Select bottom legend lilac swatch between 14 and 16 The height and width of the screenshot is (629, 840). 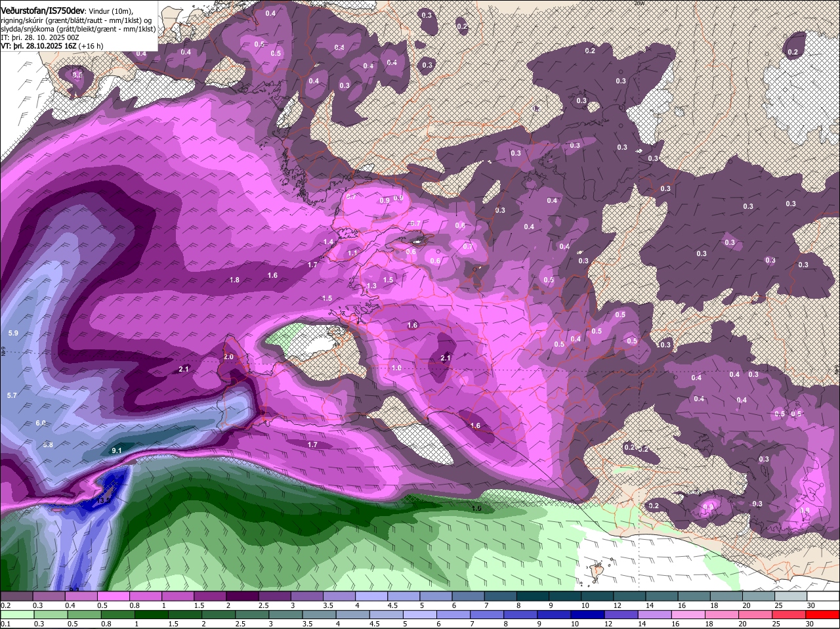[x=655, y=615]
